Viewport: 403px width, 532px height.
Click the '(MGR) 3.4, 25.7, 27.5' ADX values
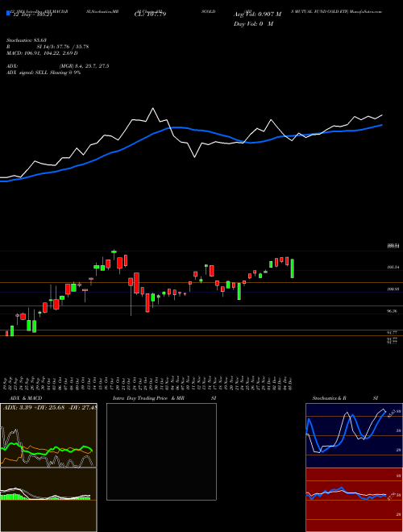click(84, 66)
